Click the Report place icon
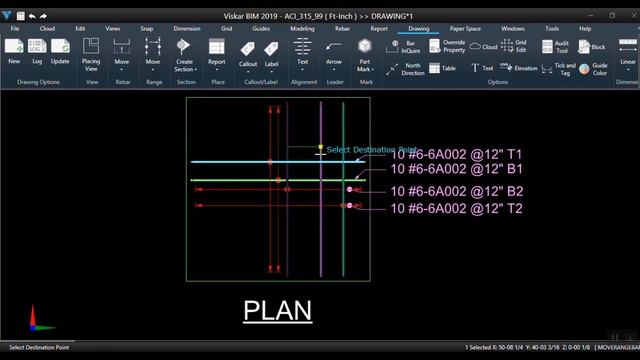The width and height of the screenshot is (640, 360). (x=216, y=47)
